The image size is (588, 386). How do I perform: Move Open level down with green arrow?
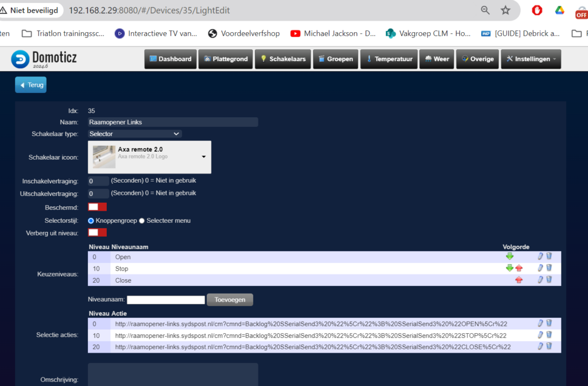click(x=509, y=257)
